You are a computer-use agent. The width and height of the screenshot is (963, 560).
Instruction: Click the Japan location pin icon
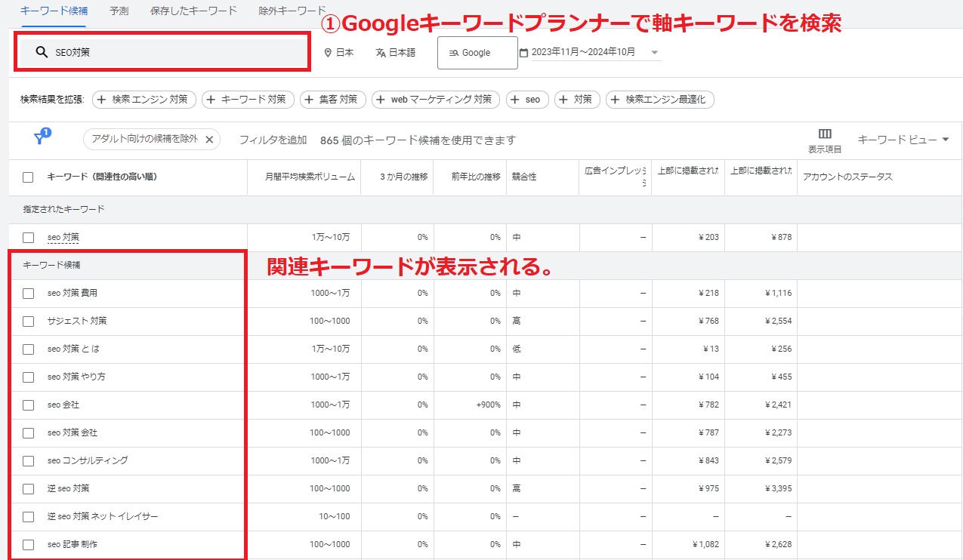pos(328,53)
